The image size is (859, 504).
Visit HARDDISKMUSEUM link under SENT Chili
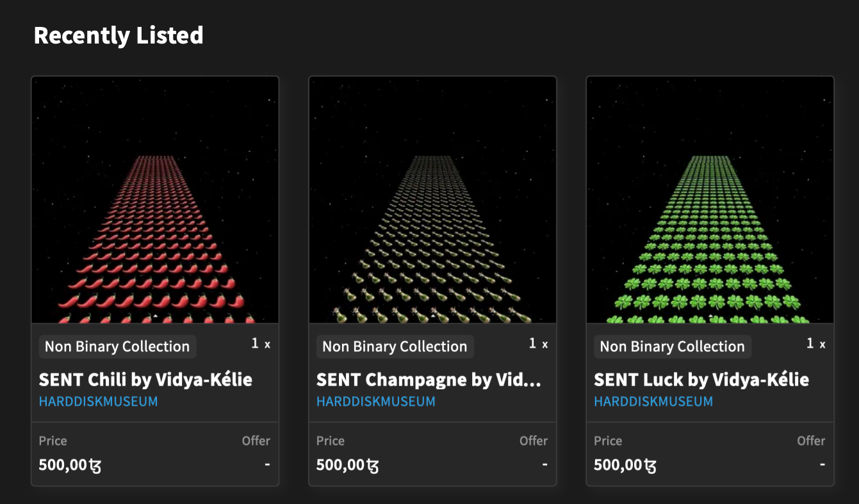[98, 402]
